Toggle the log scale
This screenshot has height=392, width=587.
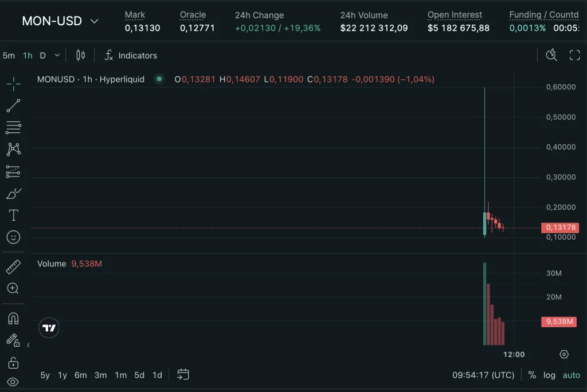[549, 375]
